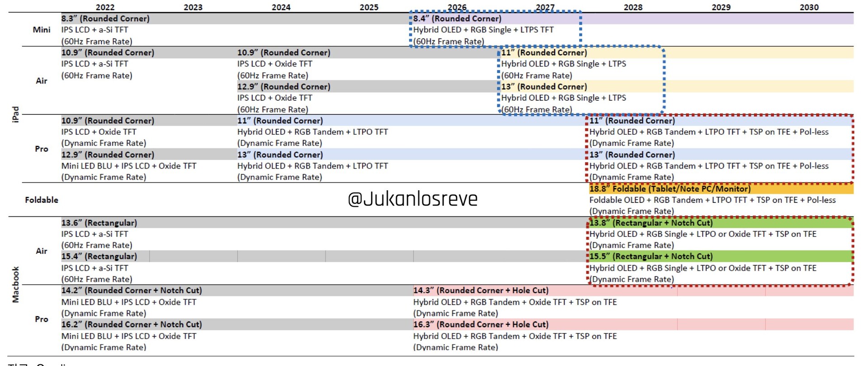Click the Foldable row label
The image size is (868, 366).
point(42,200)
